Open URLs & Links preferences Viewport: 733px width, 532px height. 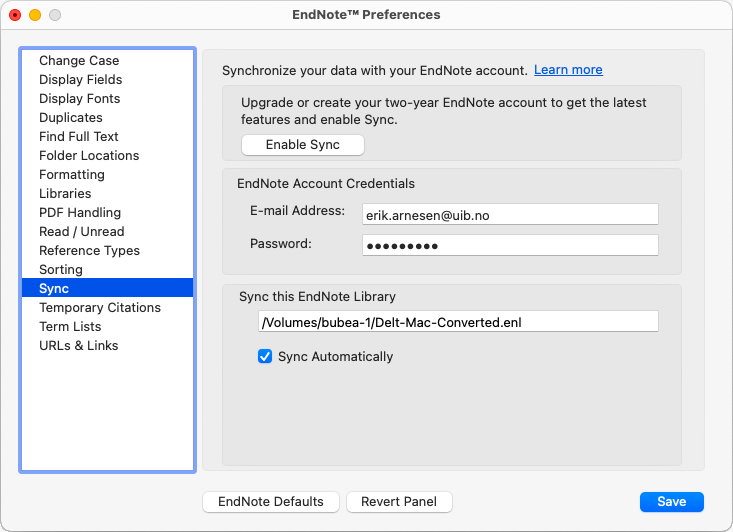point(107,345)
